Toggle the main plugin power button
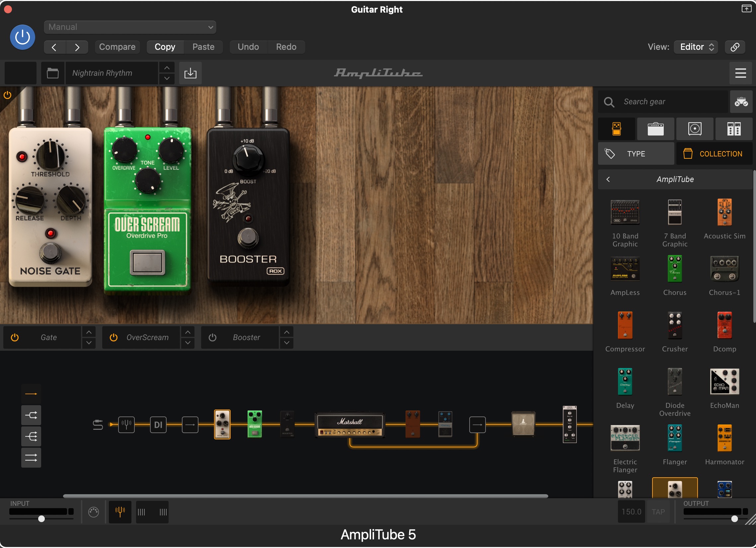 pyautogui.click(x=22, y=37)
